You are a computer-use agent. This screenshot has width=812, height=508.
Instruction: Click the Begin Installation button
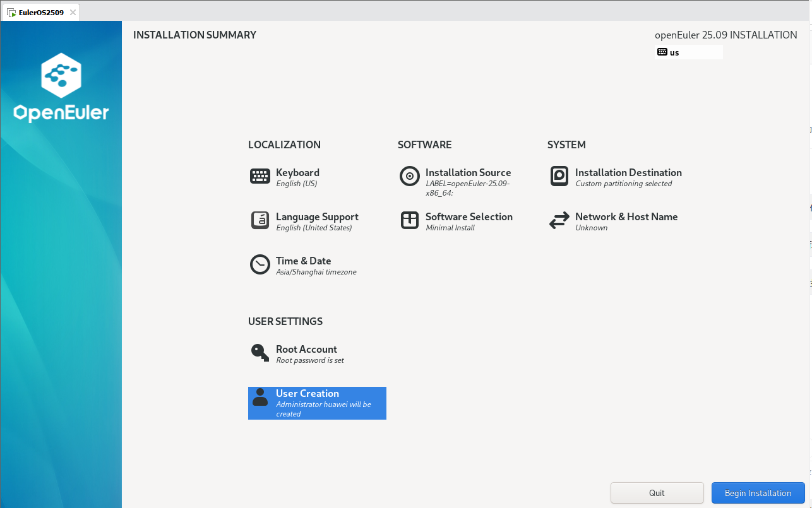758,493
